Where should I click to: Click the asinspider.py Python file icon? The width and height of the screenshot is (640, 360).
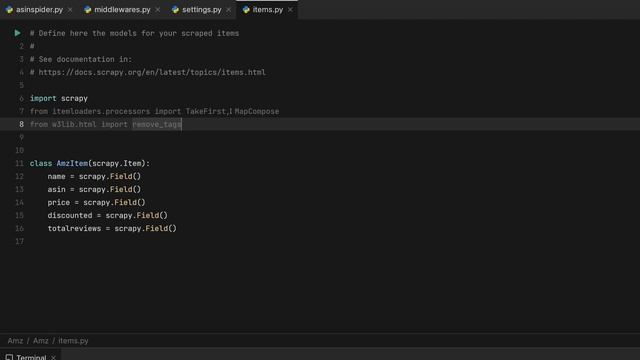(9, 9)
